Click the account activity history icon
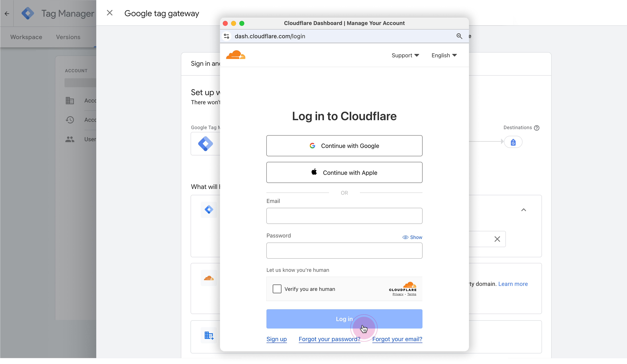Screen dimensions: 627x364 [70, 120]
